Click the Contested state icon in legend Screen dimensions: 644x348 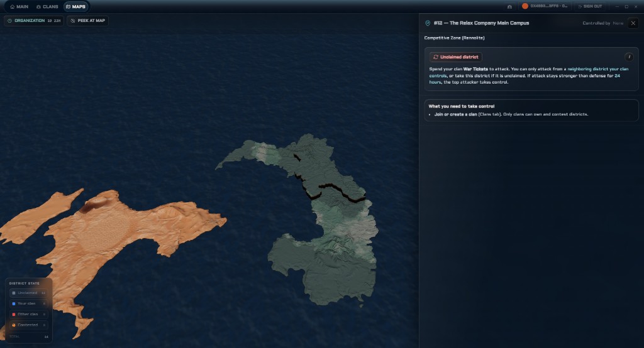pyautogui.click(x=13, y=325)
